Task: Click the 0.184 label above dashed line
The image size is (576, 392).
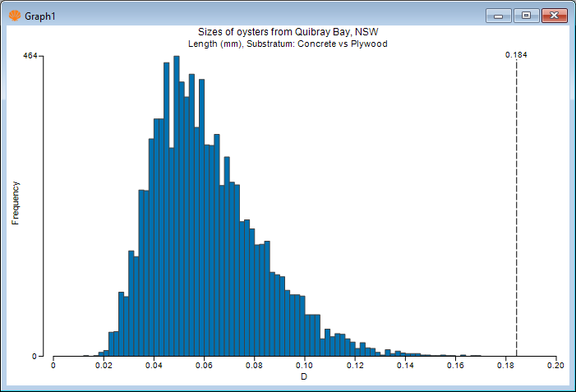Action: [x=516, y=55]
